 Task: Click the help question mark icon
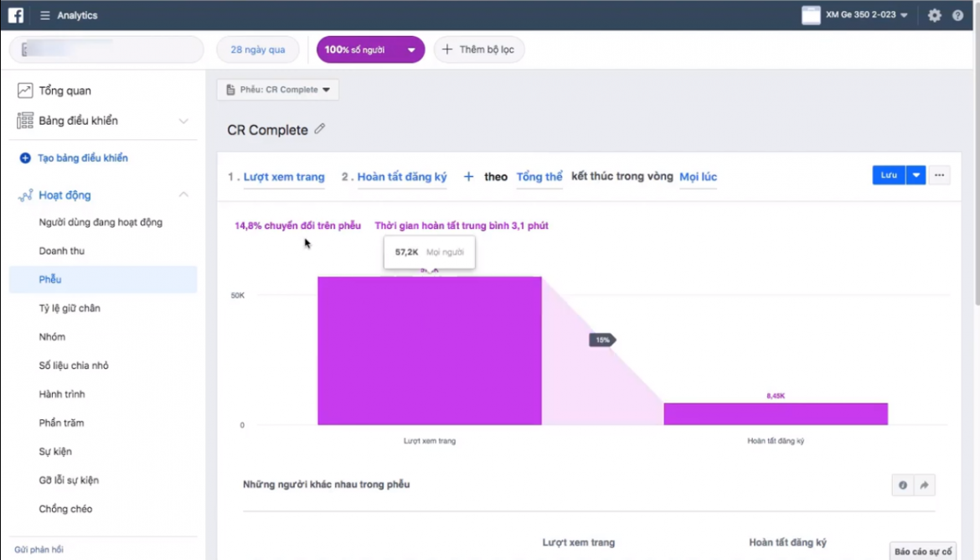pyautogui.click(x=957, y=15)
